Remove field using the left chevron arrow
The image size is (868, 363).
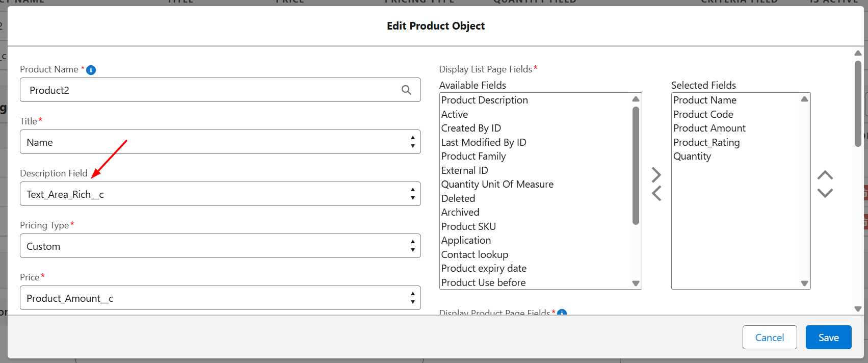click(x=656, y=194)
